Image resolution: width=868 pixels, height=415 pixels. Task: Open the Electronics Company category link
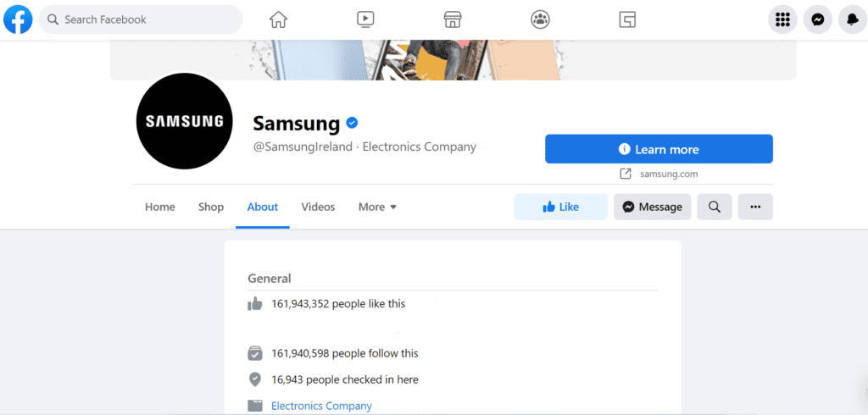(x=321, y=406)
